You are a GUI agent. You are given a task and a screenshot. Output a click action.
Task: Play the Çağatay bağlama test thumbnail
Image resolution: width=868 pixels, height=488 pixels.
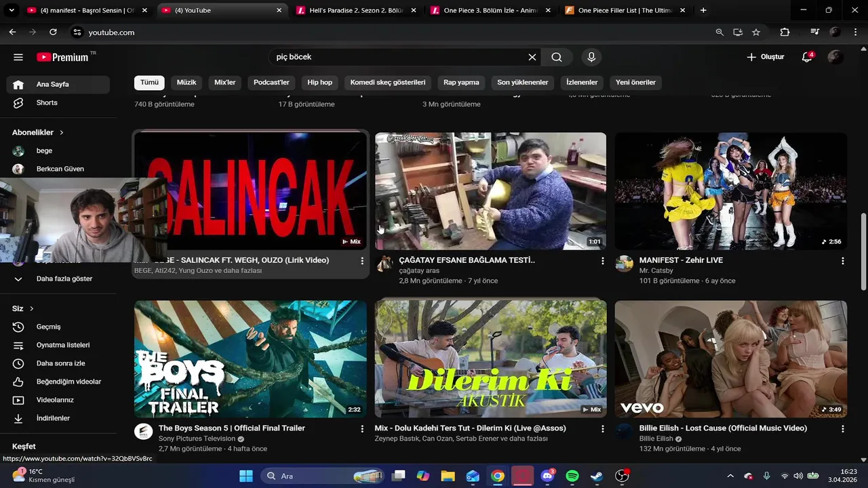tap(490, 190)
